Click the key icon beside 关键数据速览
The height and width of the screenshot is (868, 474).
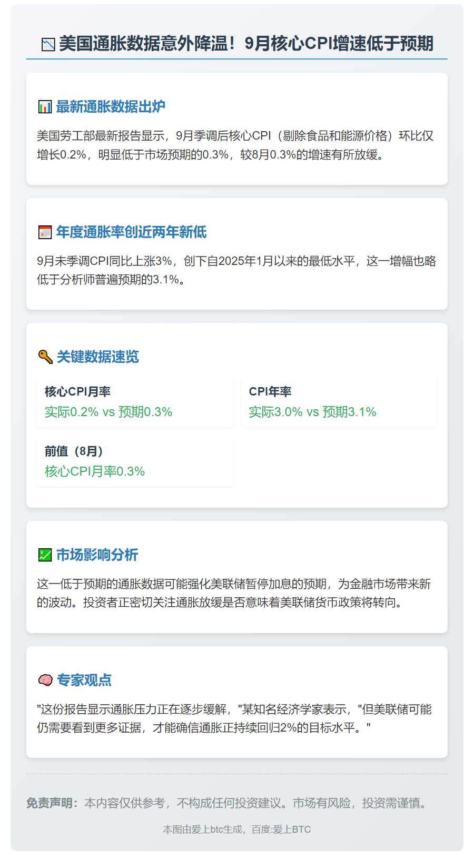[45, 357]
